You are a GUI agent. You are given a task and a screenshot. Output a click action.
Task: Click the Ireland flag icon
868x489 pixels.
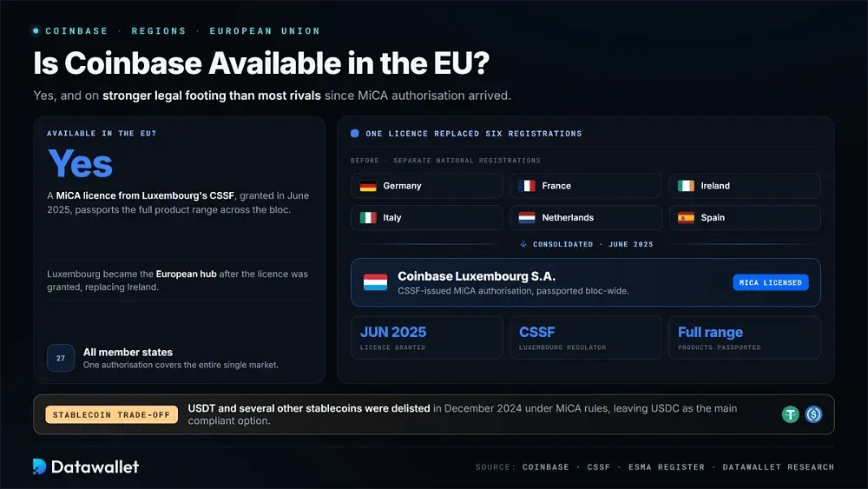click(x=686, y=186)
